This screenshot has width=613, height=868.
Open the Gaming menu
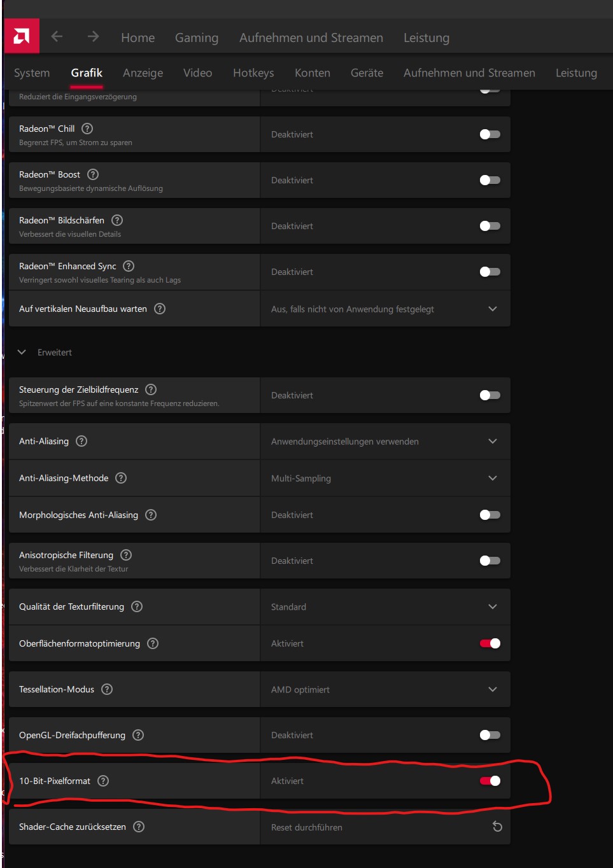point(196,38)
